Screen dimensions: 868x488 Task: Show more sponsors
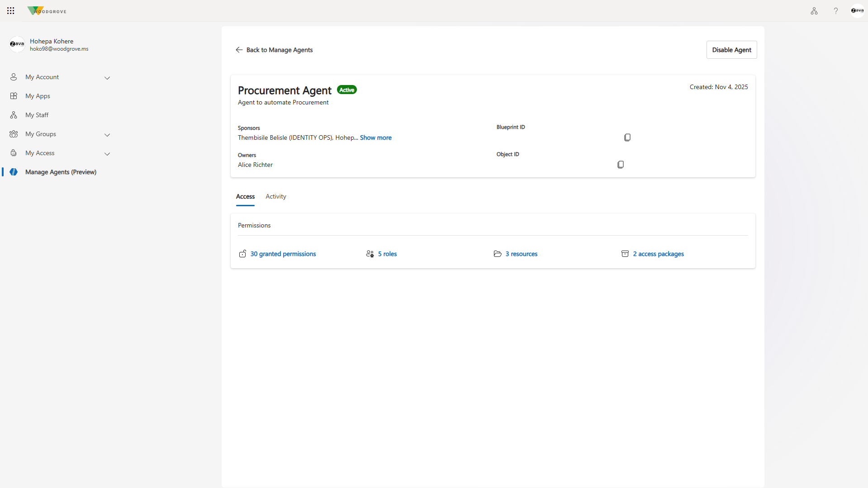375,137
